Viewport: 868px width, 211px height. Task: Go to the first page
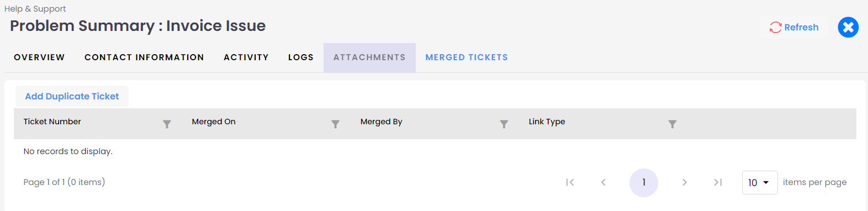pos(570,182)
